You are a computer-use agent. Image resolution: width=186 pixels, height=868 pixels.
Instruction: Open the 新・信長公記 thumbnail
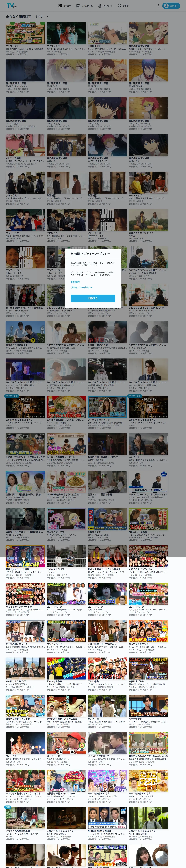[x=25, y=295]
